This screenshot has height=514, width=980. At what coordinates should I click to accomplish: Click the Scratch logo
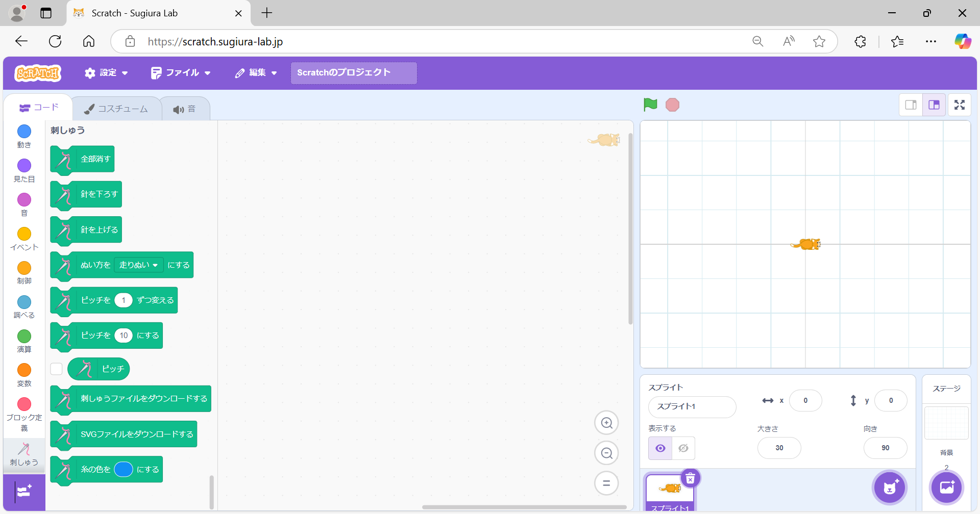[38, 73]
